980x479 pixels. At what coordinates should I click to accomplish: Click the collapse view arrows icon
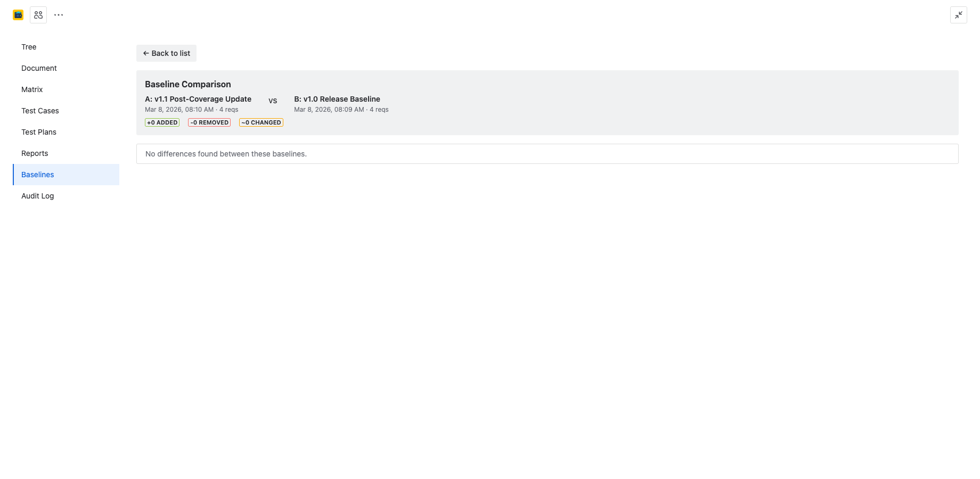(x=958, y=15)
